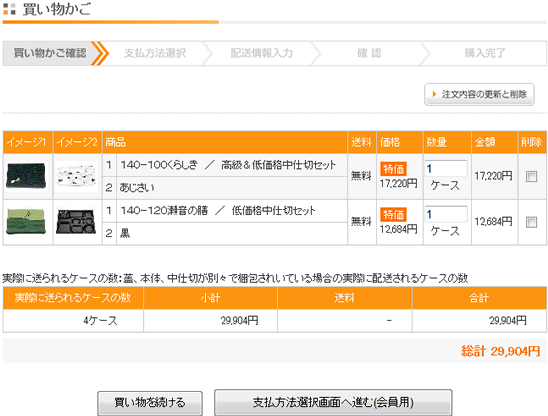Click quantity field for the くらしき item
The image size is (548, 416).
tap(446, 168)
